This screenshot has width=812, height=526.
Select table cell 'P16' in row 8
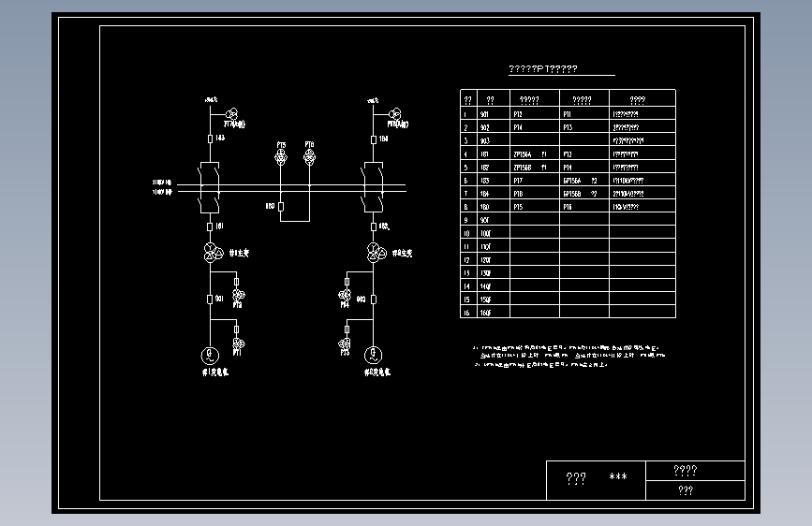tap(568, 207)
